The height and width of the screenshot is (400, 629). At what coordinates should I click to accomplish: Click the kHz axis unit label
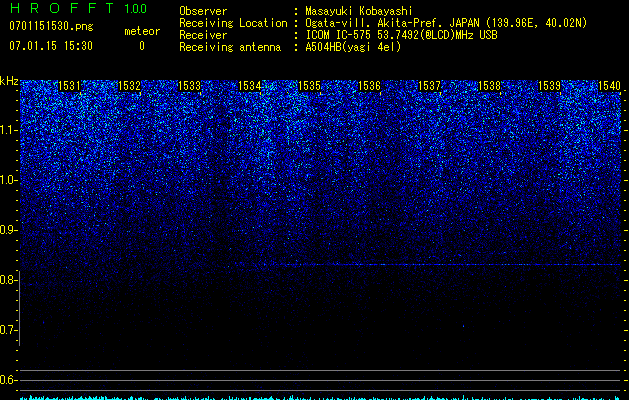click(9, 81)
